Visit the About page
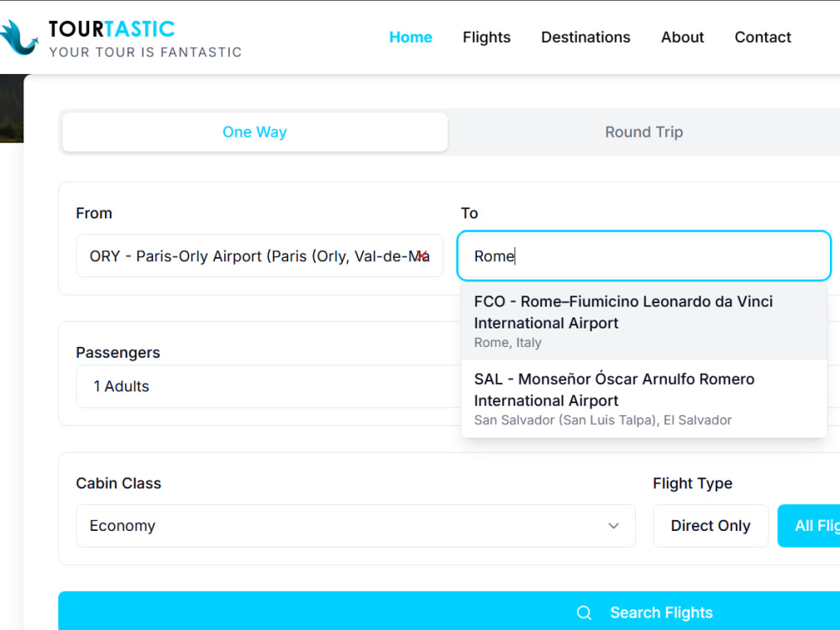The width and height of the screenshot is (840, 630). (682, 37)
